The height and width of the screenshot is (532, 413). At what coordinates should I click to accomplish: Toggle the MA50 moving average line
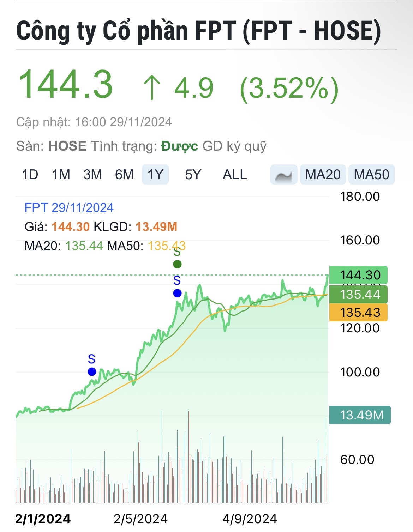tap(371, 175)
